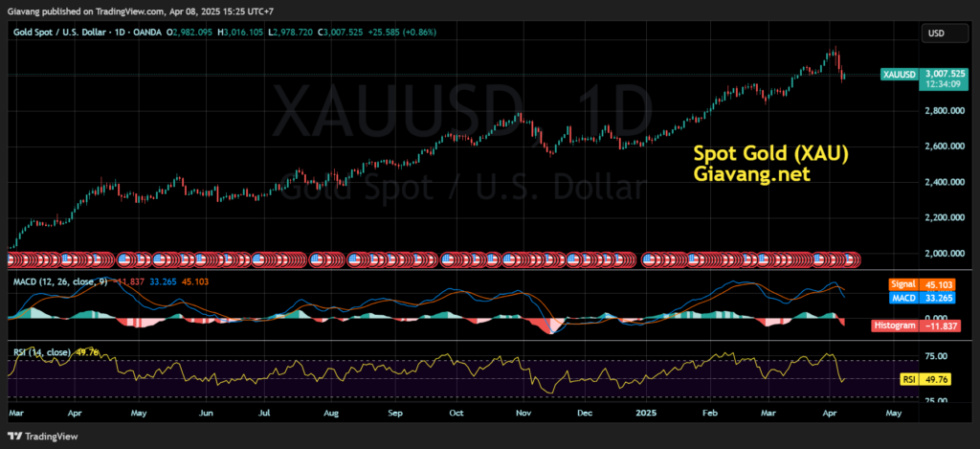This screenshot has width=980, height=449.
Task: Click the XAUUSD symbol price tag
Action: click(x=900, y=74)
